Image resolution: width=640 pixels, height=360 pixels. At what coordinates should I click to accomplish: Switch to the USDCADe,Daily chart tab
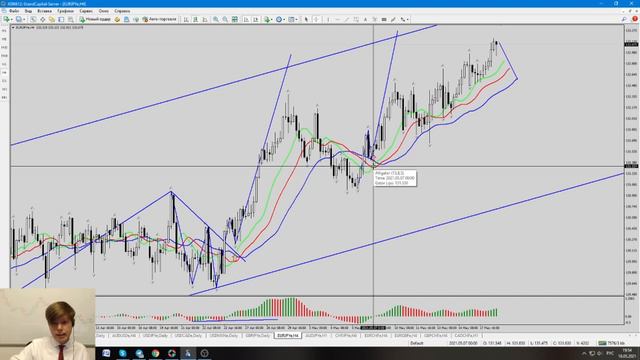tap(188, 336)
